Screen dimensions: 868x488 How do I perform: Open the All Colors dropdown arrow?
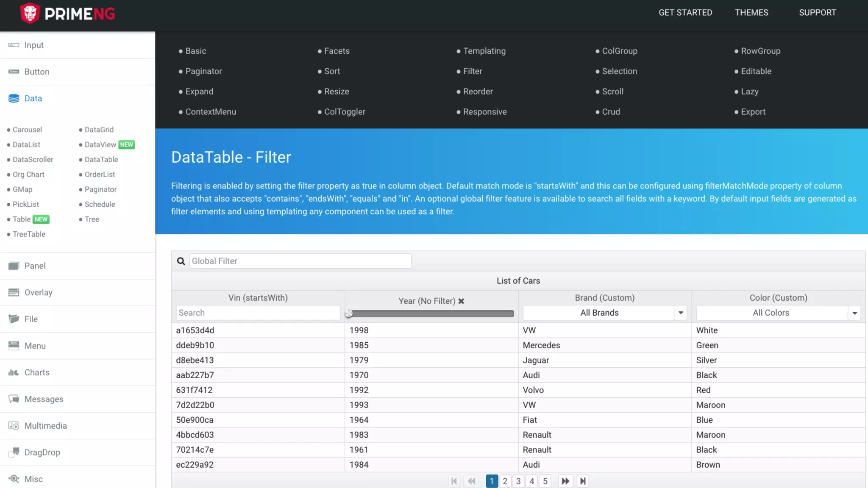[x=854, y=313]
